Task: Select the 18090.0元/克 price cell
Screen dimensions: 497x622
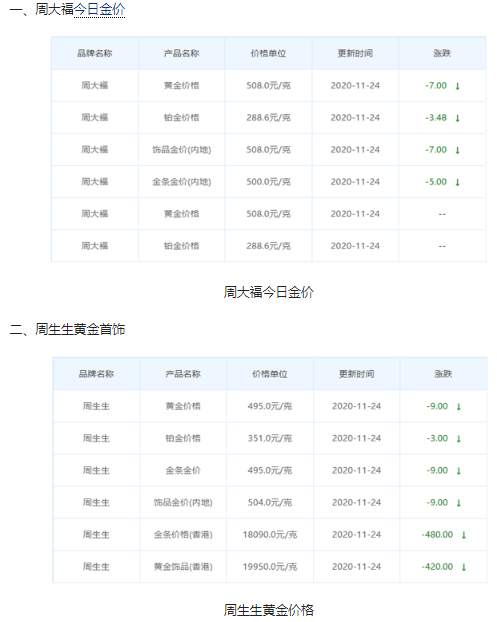Action: click(270, 534)
